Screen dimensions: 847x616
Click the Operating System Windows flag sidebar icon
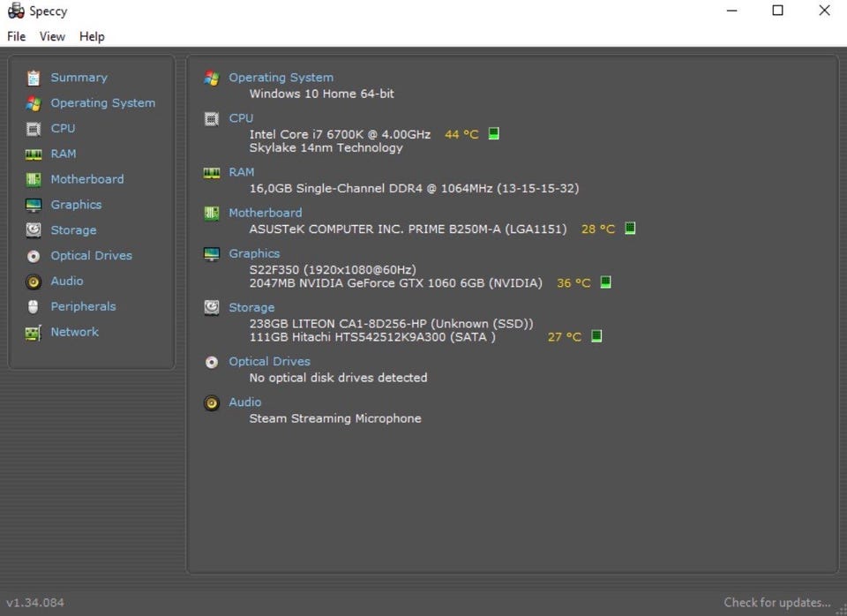[x=34, y=103]
